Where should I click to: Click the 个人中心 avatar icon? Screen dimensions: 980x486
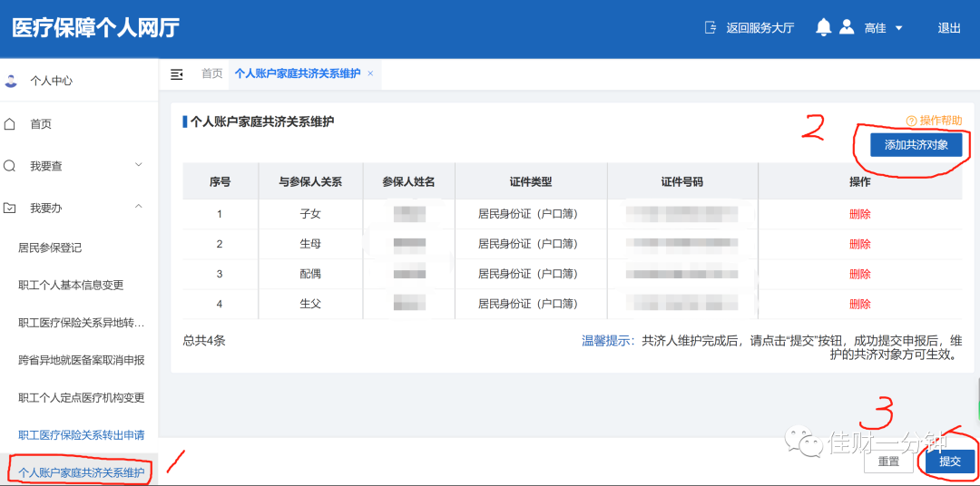tap(11, 82)
